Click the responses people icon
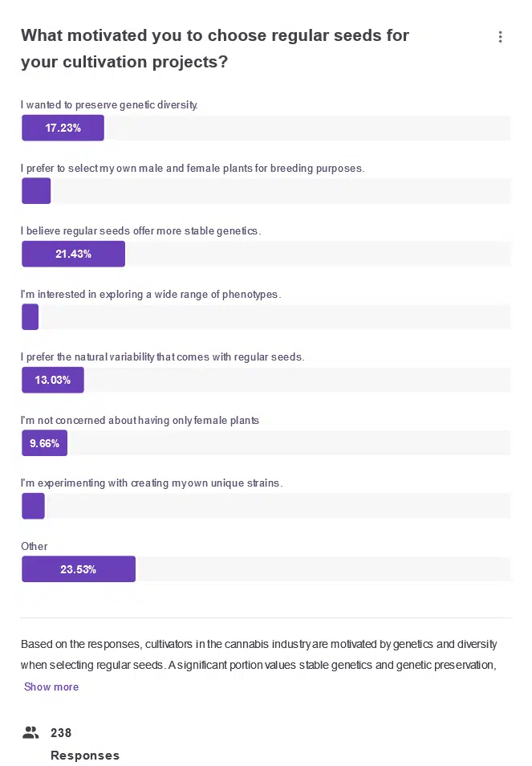 pos(30,732)
